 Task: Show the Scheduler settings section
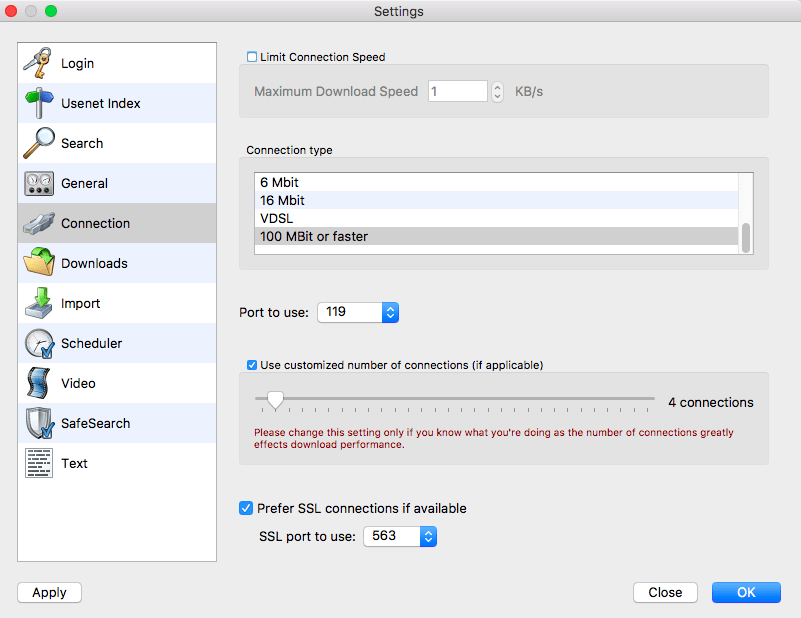[117, 343]
